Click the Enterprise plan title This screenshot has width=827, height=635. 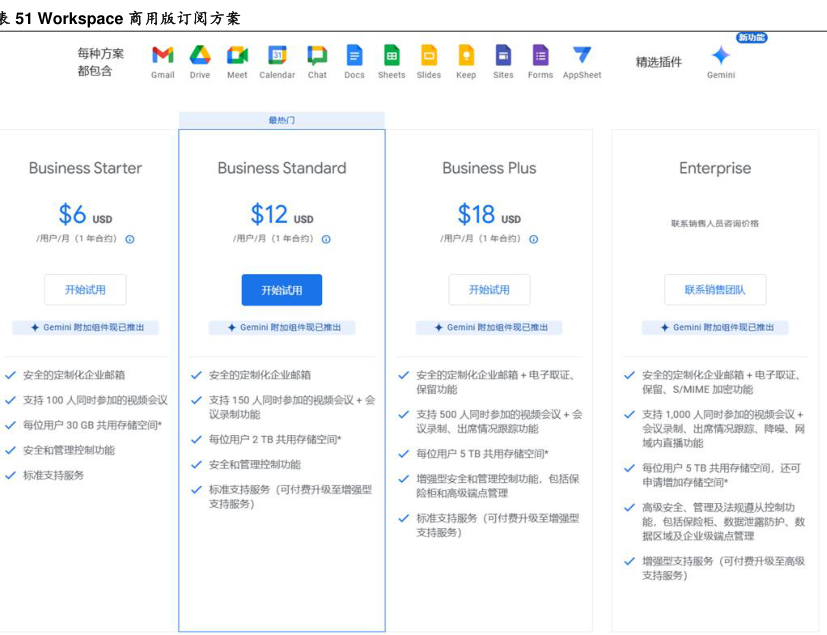715,168
